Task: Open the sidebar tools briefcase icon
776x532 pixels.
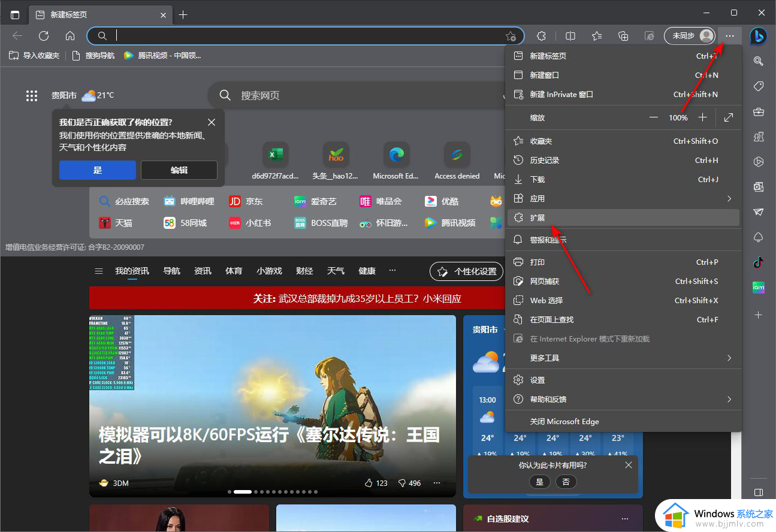Action: coord(759,111)
